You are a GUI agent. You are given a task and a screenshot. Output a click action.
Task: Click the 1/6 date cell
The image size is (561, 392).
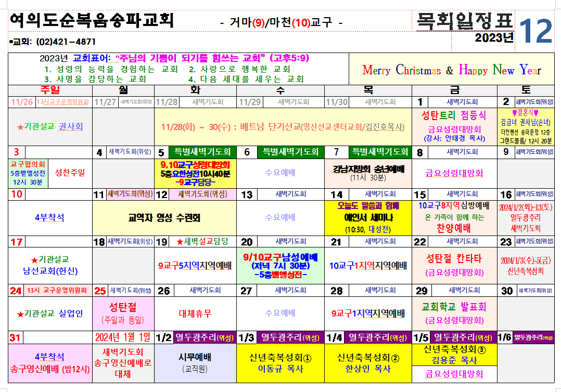[x=504, y=337]
